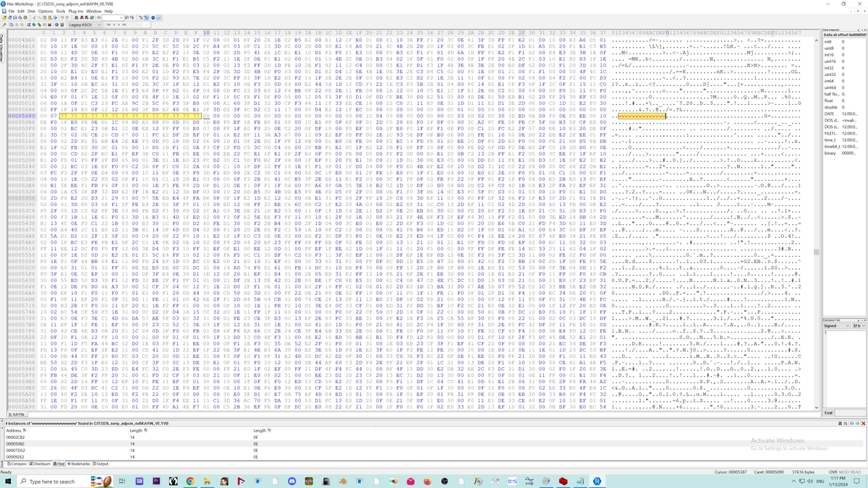Switch to the Compare tab

(x=17, y=463)
